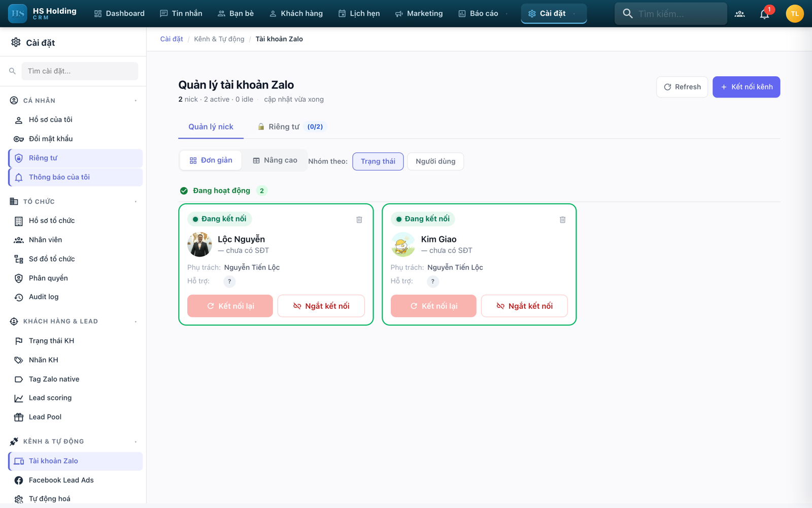This screenshot has height=508, width=812.
Task: Open the team members icon in header
Action: tap(739, 14)
